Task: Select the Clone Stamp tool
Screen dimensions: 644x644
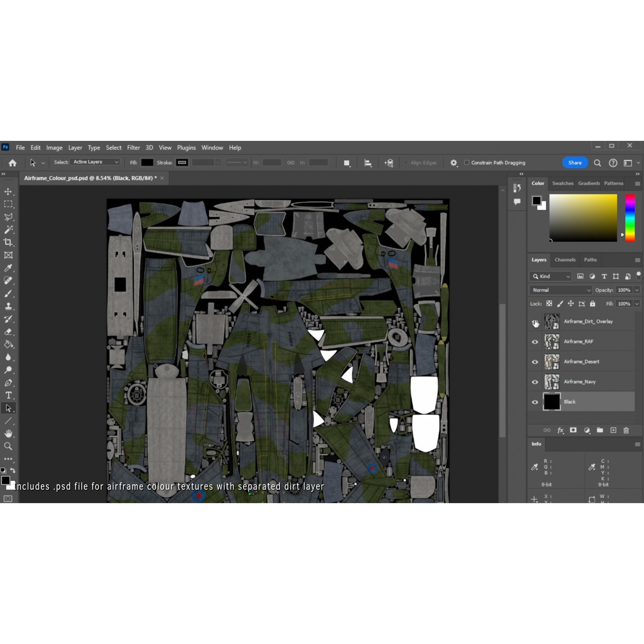Action: [x=8, y=306]
